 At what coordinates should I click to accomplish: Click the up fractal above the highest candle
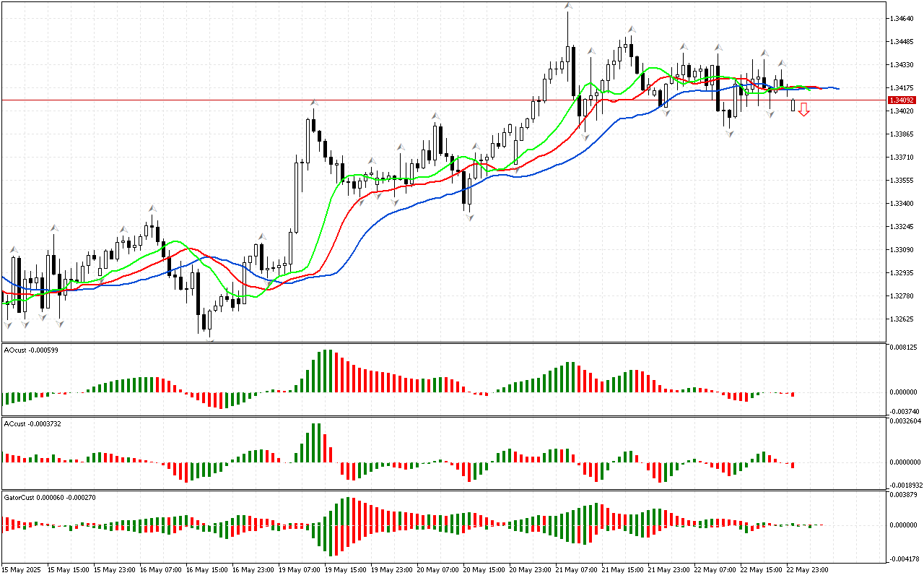click(568, 6)
